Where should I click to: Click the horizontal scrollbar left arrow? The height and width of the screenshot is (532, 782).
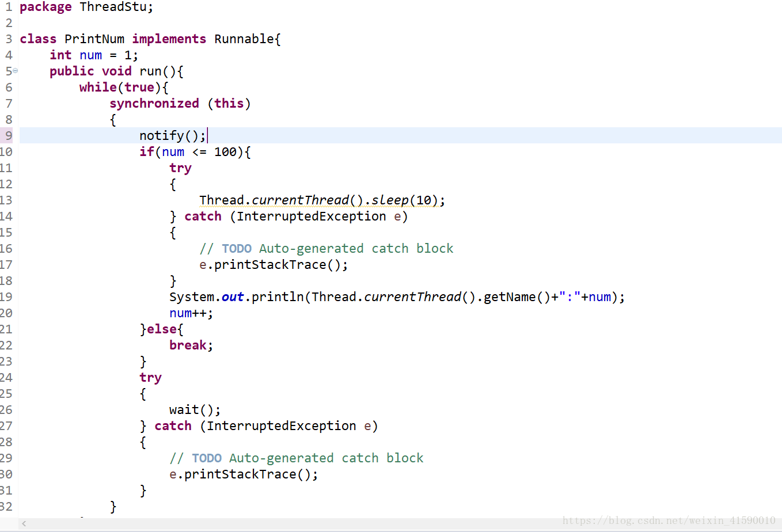[24, 523]
